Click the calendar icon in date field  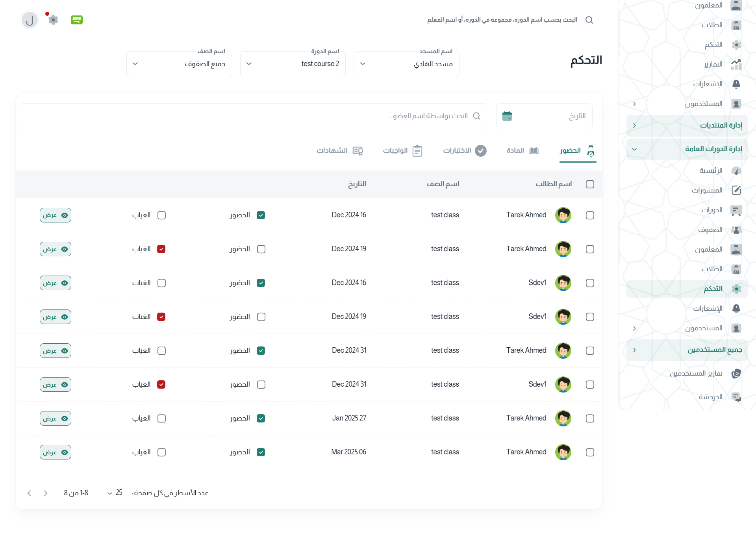click(x=507, y=116)
